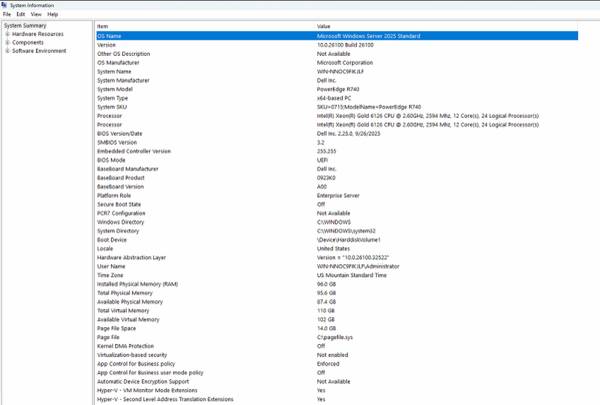The height and width of the screenshot is (405, 600).
Task: Select the Software Environment tree label
Action: [x=39, y=51]
